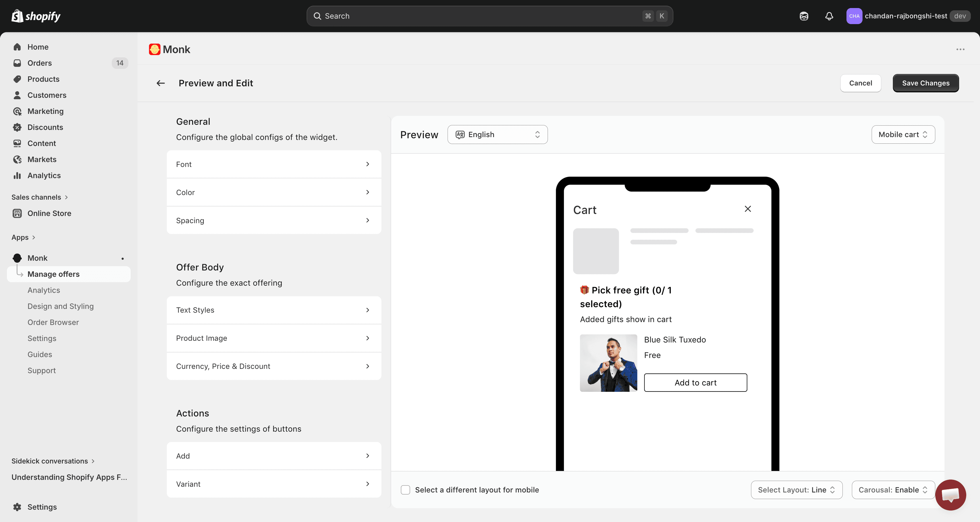Expand the Color settings row

(x=274, y=192)
